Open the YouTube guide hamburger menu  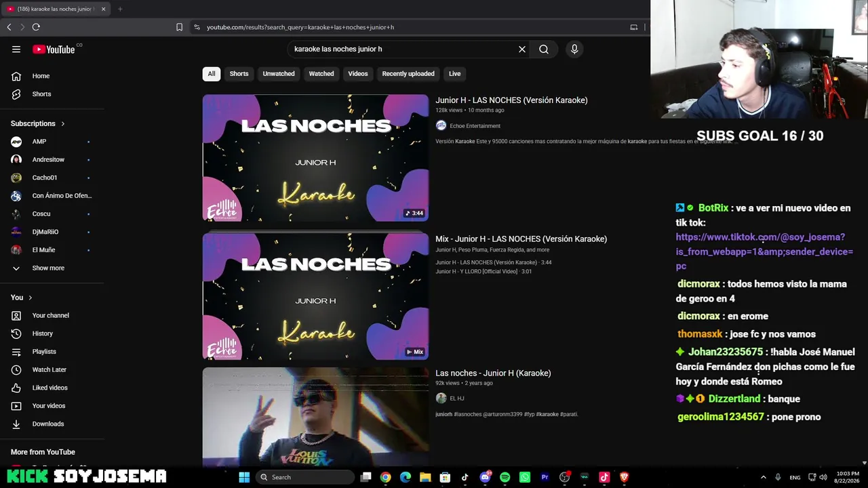(16, 49)
